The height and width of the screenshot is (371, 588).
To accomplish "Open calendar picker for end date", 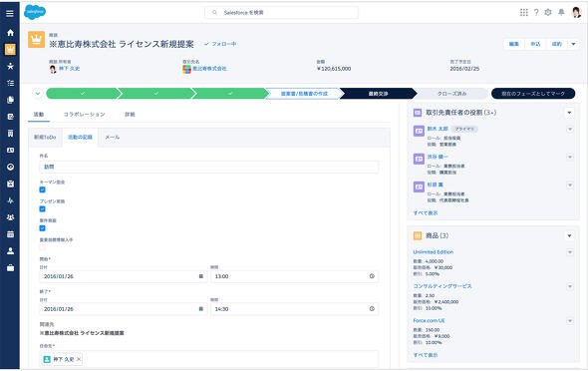I will (x=201, y=309).
